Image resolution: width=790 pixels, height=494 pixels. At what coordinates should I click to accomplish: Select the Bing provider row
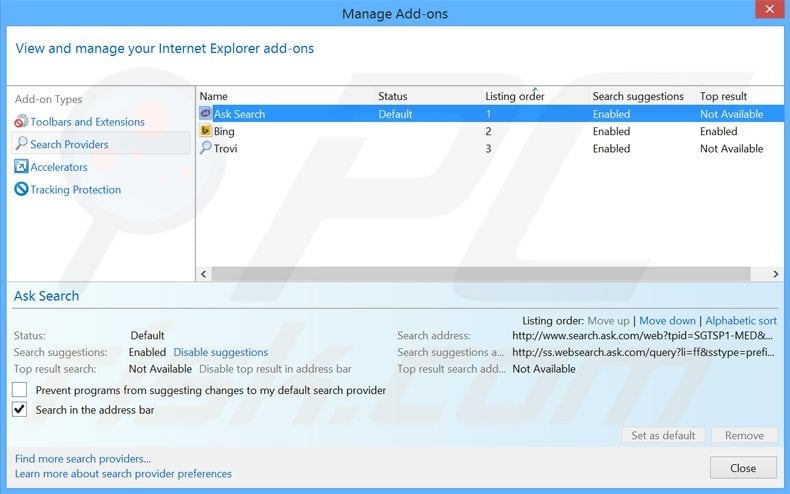point(490,131)
